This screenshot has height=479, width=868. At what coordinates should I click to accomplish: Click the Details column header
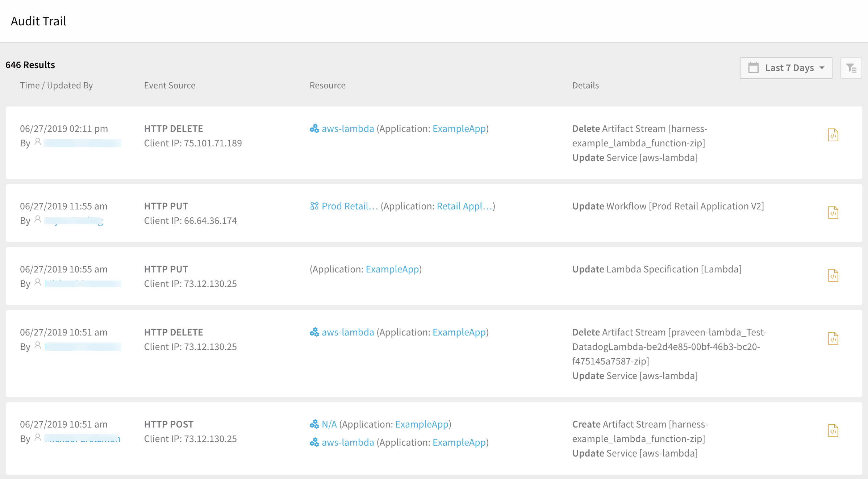click(x=585, y=85)
